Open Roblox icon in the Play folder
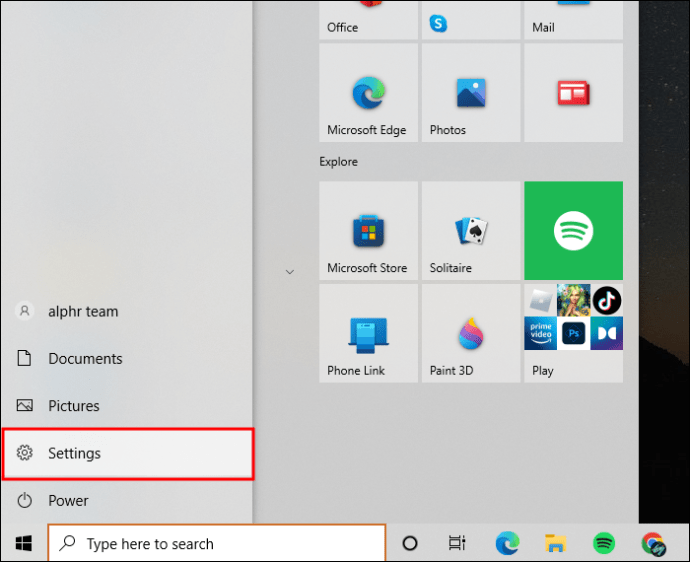 [540, 301]
